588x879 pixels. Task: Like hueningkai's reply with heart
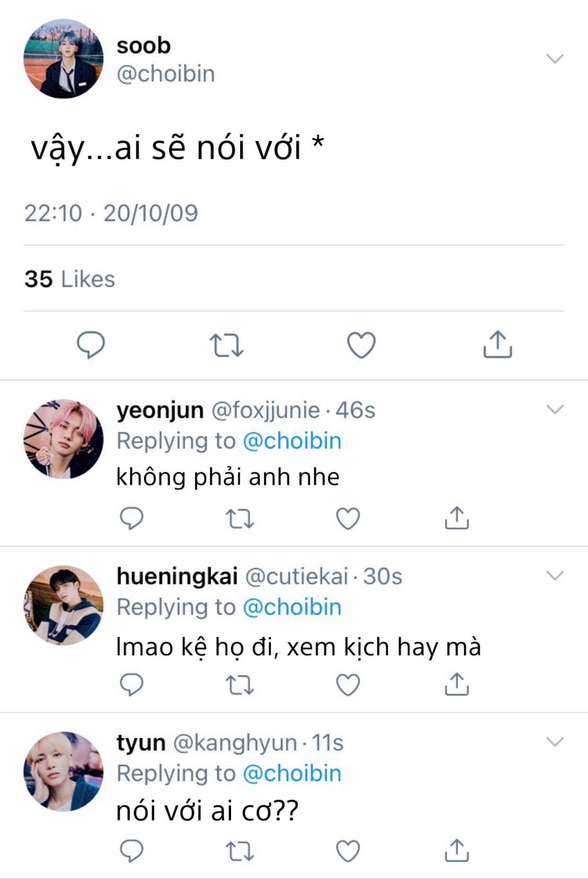pyautogui.click(x=348, y=685)
